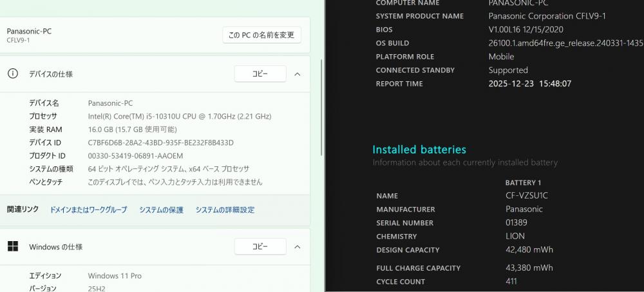Image resolution: width=644 pixels, height=292 pixels.
Task: Collapse the デバイスの仕様 section chevron
Action: (x=298, y=74)
